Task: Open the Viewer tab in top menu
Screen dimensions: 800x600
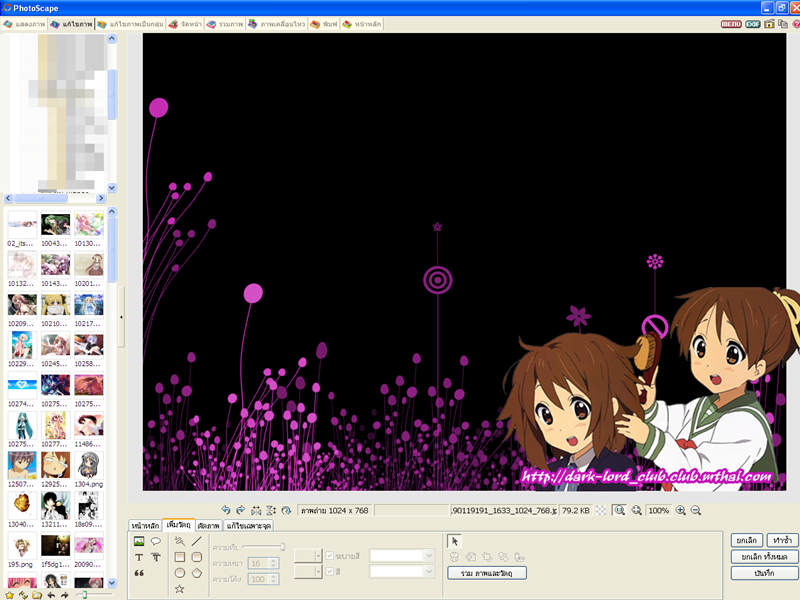Action: point(24,24)
